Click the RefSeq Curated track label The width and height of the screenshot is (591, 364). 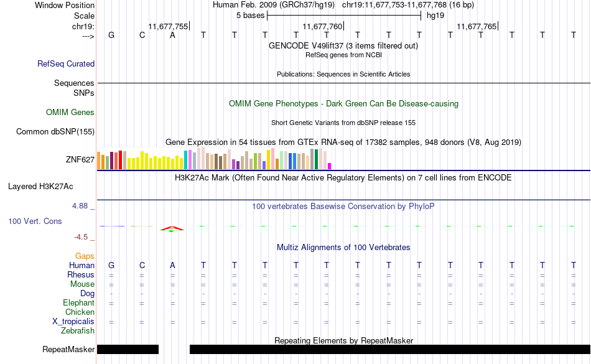[x=66, y=63]
